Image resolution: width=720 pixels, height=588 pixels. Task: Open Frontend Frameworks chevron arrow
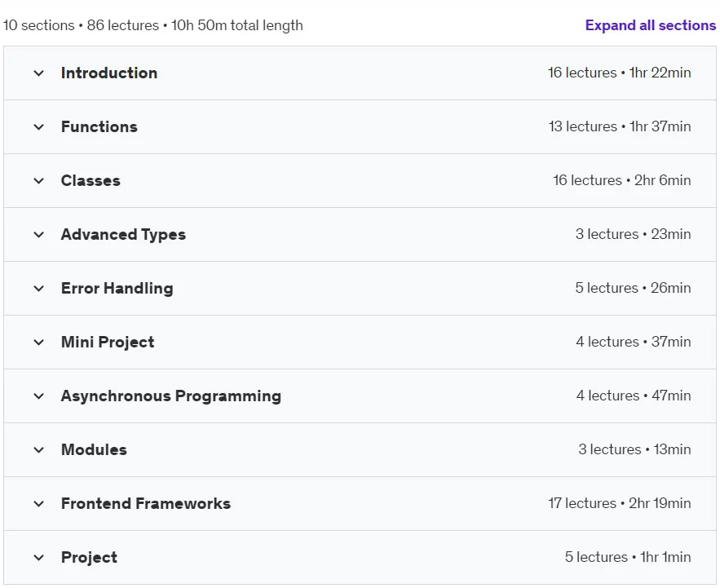coord(39,504)
